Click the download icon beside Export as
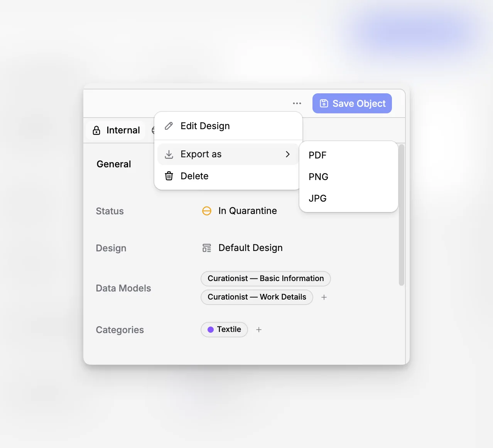Screen dimensions: 493x448 coord(169,154)
